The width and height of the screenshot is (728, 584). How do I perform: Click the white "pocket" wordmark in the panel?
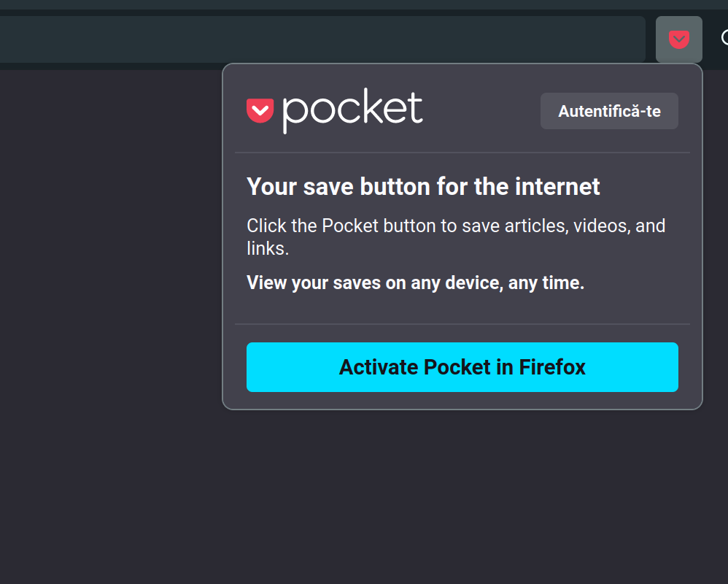coord(352,110)
